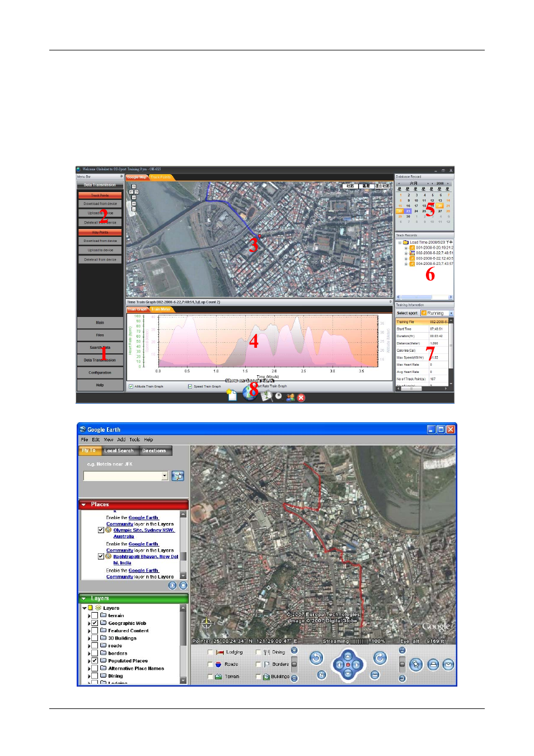The height and width of the screenshot is (756, 534).
Task: Click the Fly To search input field
Action: point(123,475)
